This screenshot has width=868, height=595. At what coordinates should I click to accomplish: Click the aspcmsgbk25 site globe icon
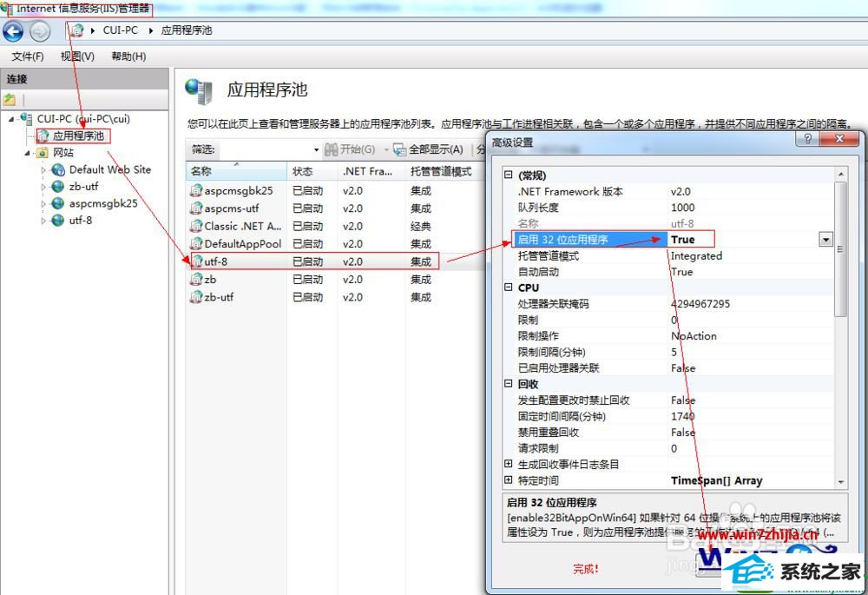[58, 203]
